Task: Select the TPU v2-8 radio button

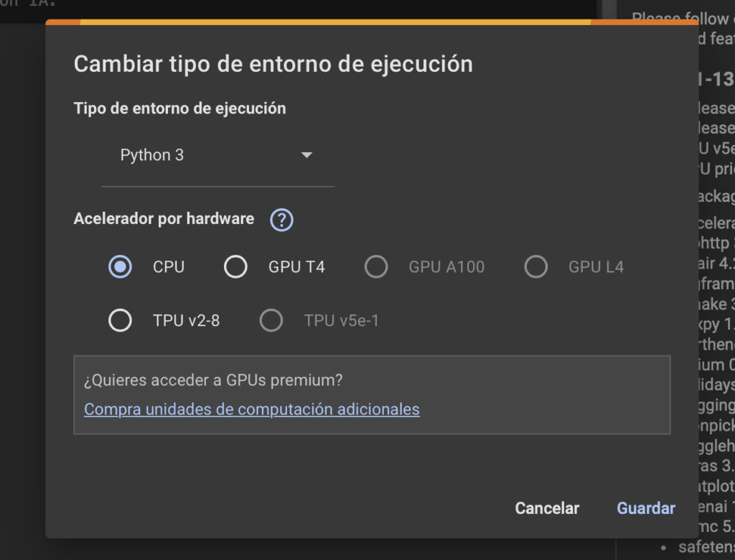Action: 120,320
